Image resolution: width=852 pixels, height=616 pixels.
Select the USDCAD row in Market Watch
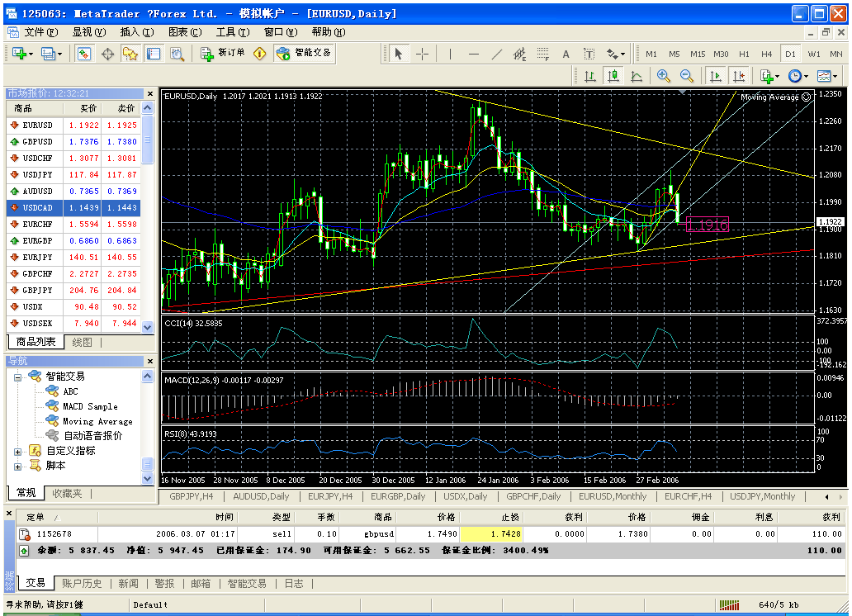pos(73,208)
